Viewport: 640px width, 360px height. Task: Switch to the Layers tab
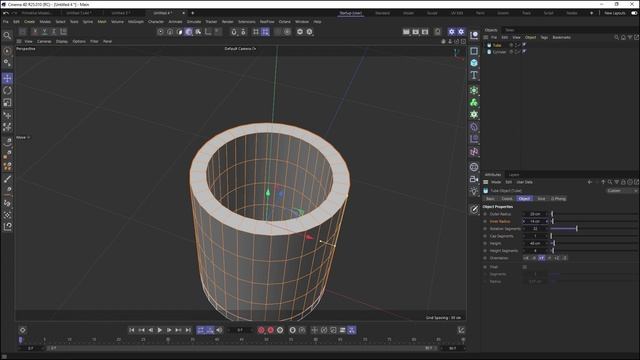coord(514,175)
